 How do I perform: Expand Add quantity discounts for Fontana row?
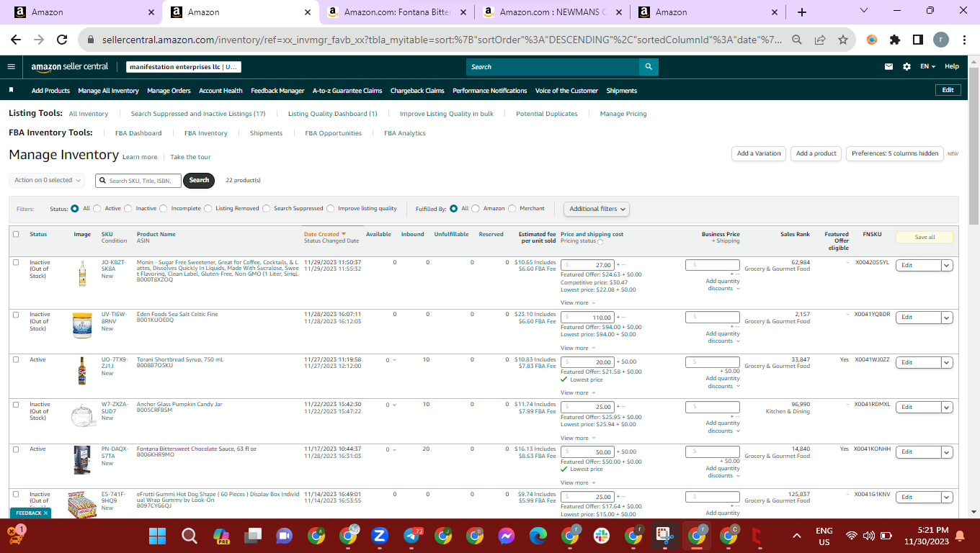723,472
